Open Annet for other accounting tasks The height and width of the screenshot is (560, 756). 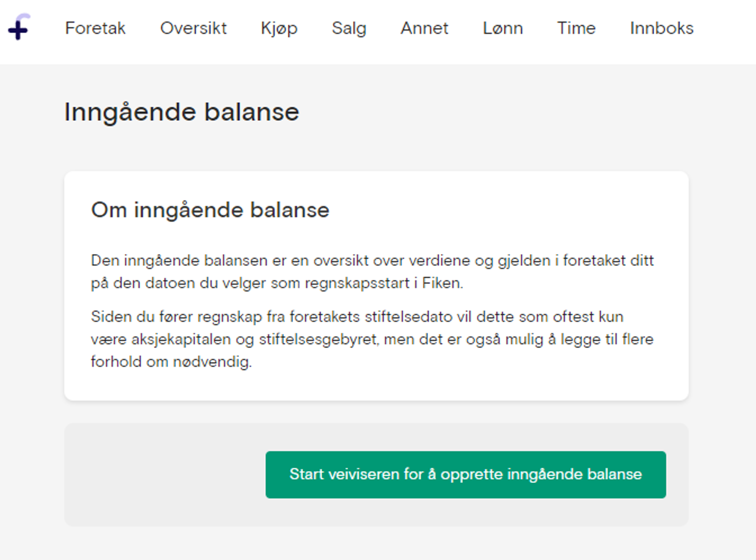[x=425, y=29]
